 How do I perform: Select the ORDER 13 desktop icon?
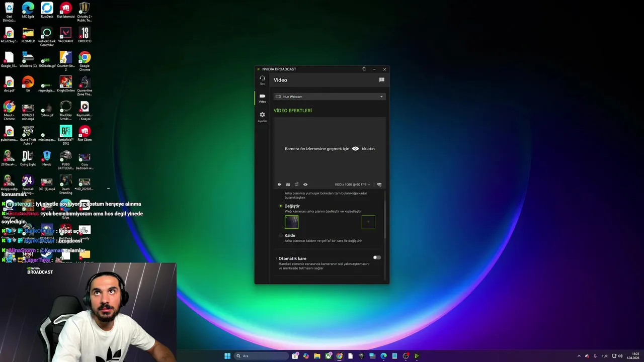click(x=85, y=35)
